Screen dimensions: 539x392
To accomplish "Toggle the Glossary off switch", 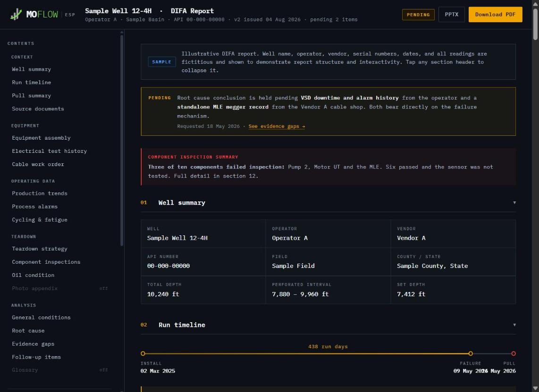I will tap(103, 370).
